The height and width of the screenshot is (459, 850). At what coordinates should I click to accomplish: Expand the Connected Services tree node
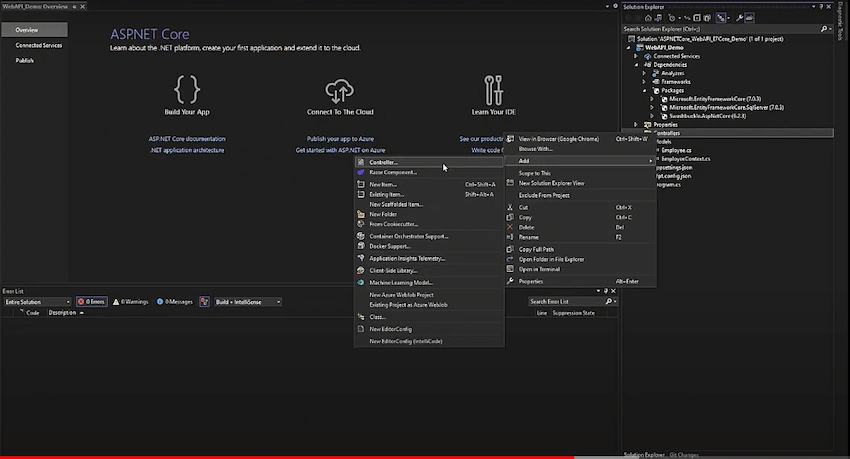(x=636, y=56)
